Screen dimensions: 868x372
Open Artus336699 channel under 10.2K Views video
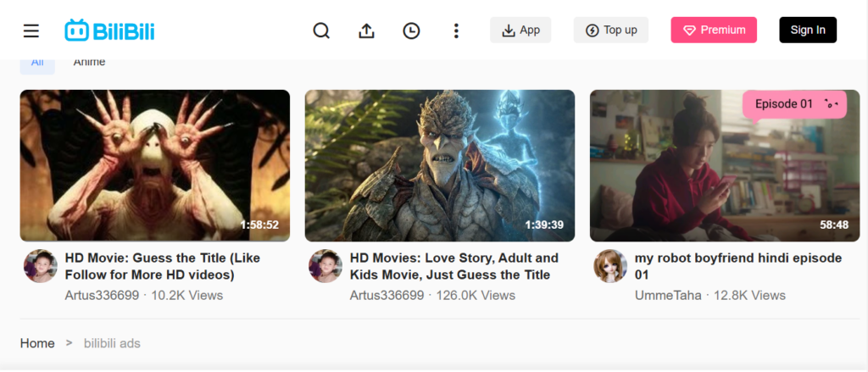click(102, 296)
